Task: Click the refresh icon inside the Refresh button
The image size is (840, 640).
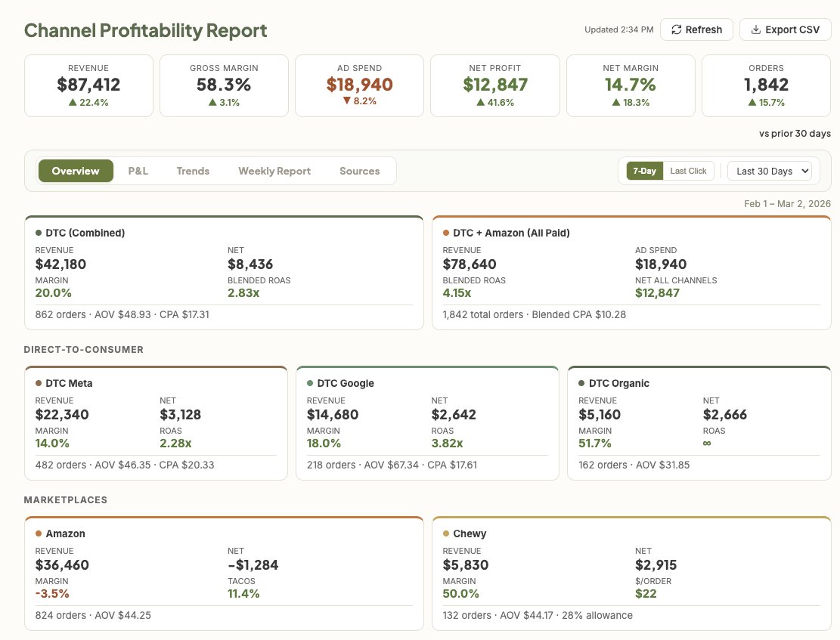Action: 676,29
